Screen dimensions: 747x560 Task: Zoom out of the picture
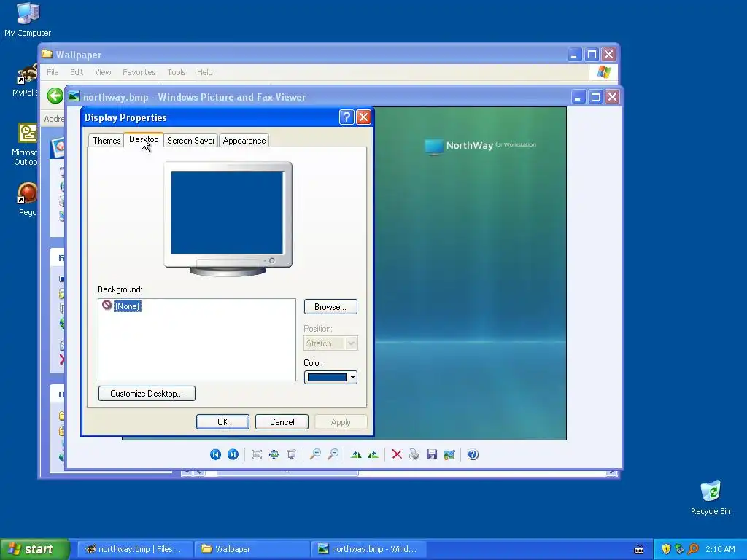click(x=333, y=454)
